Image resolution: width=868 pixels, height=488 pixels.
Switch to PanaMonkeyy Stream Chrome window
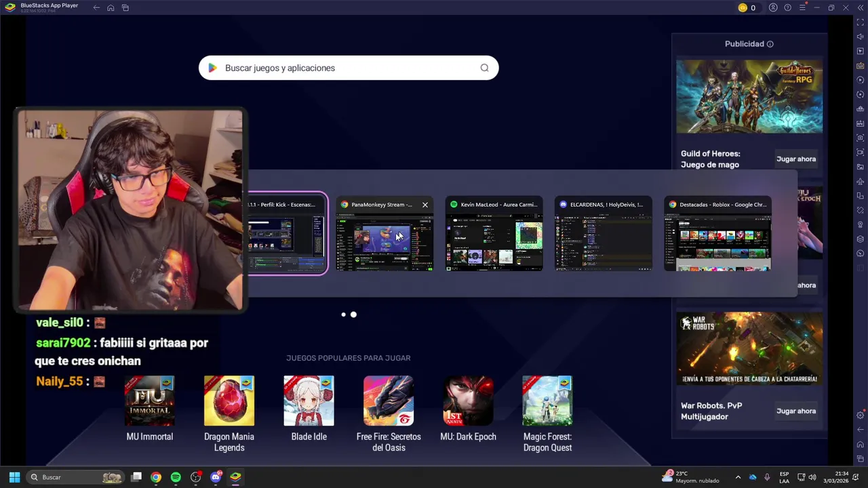coord(384,234)
